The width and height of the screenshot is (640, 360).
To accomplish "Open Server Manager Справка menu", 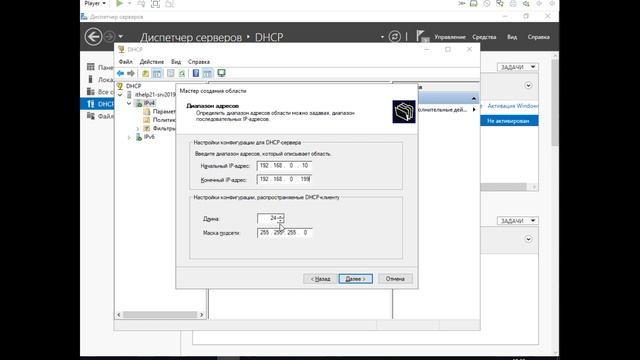I will tap(538, 37).
